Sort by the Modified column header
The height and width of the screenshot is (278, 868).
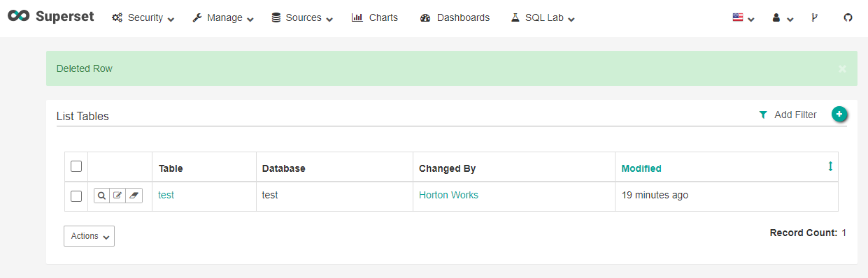click(x=641, y=168)
